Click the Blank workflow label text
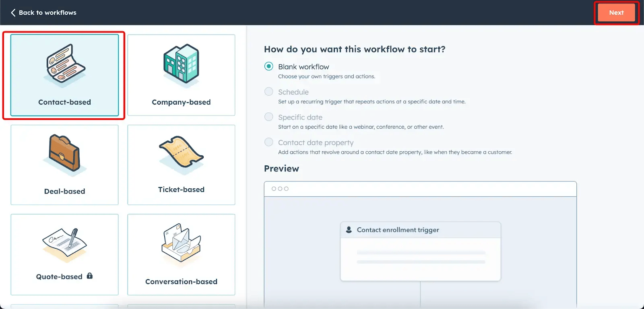 [303, 67]
